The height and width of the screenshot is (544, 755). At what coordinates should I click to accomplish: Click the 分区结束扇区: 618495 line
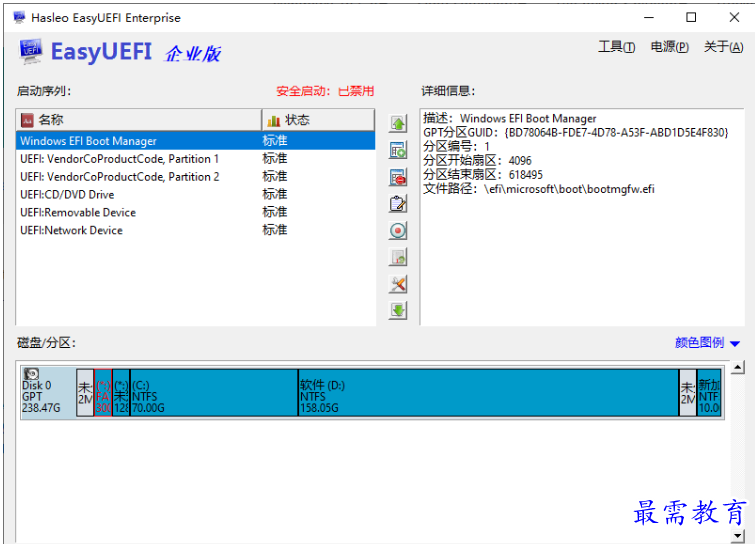[x=483, y=174]
